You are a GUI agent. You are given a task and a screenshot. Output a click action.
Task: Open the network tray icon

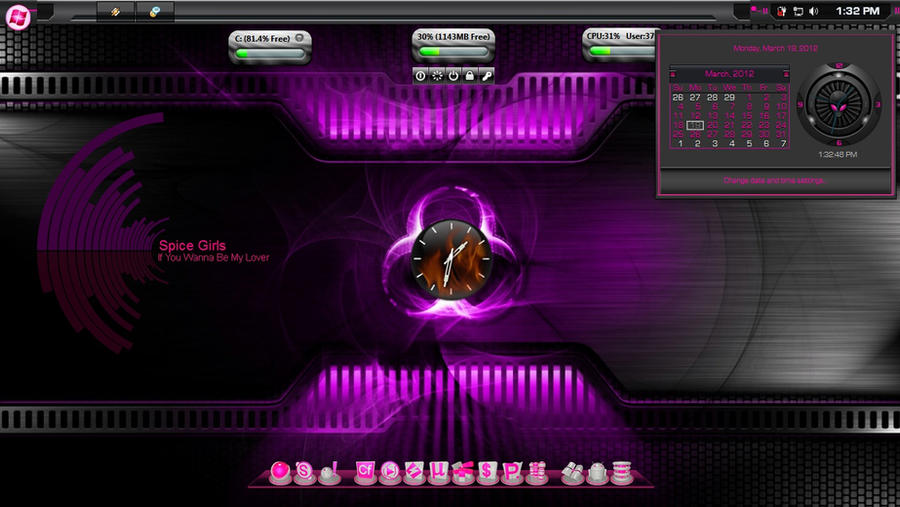coord(798,11)
